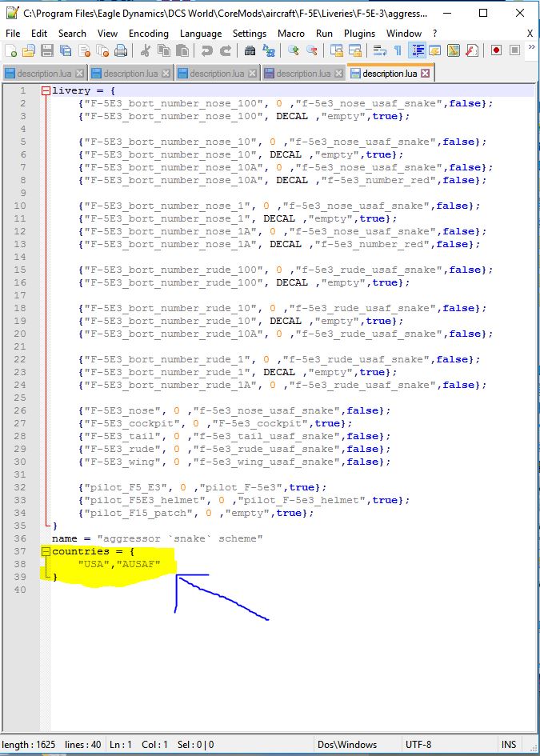Click the Open file folder icon
This screenshot has height=756, width=540.
tap(29, 50)
